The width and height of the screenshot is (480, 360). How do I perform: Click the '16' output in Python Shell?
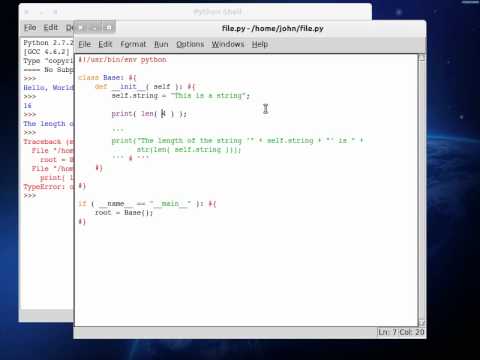[x=27, y=106]
